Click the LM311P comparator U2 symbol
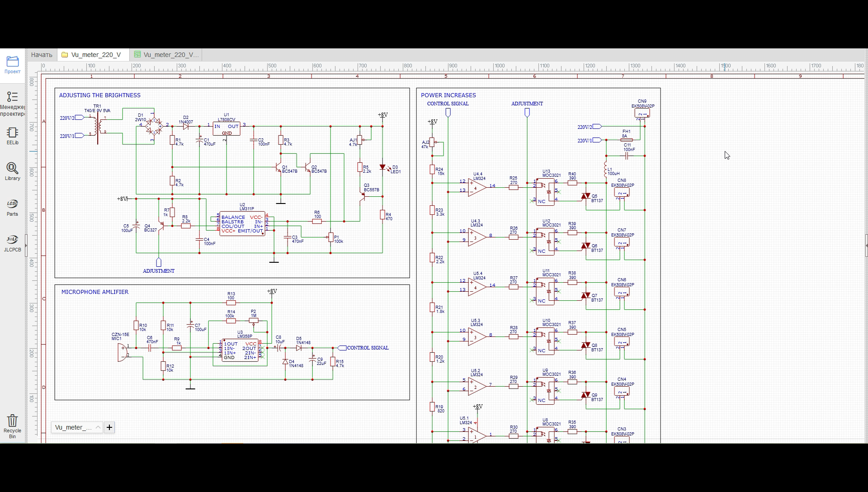Screen dimensions: 868x492 click(242, 224)
